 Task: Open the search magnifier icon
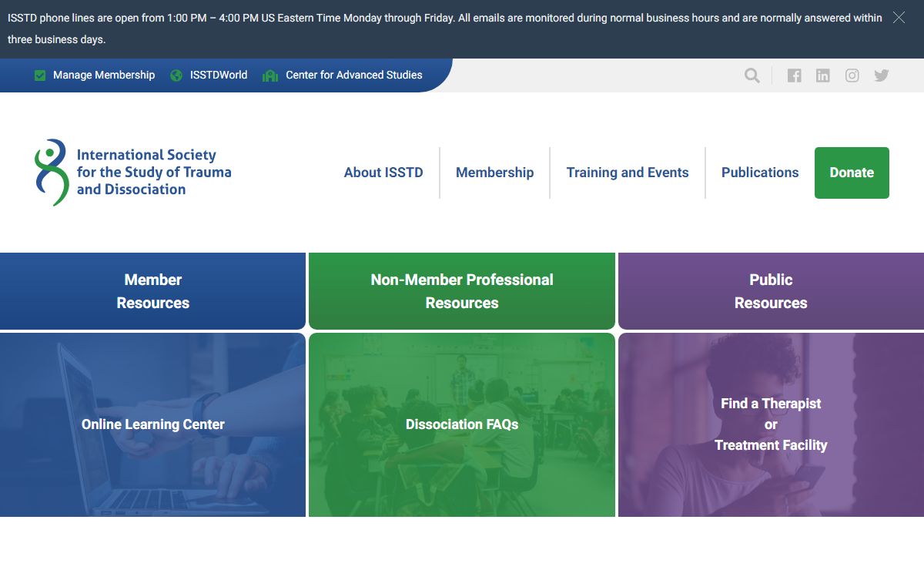(752, 75)
